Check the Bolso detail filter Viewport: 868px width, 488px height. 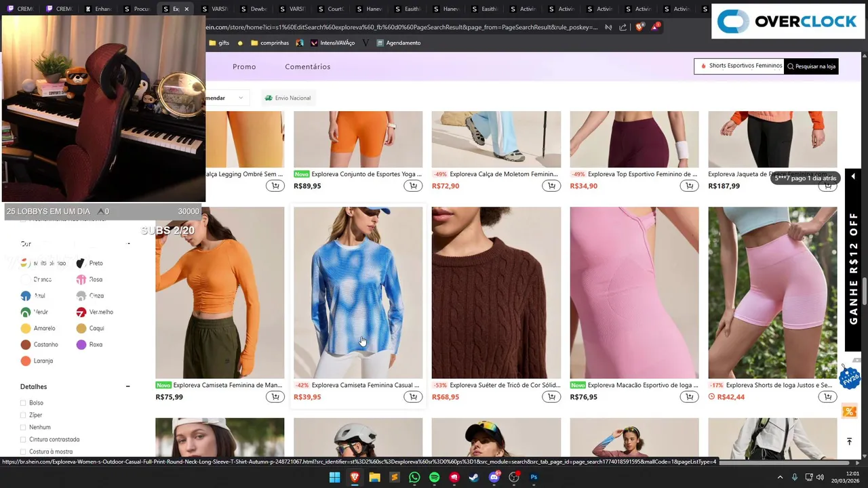click(x=23, y=403)
